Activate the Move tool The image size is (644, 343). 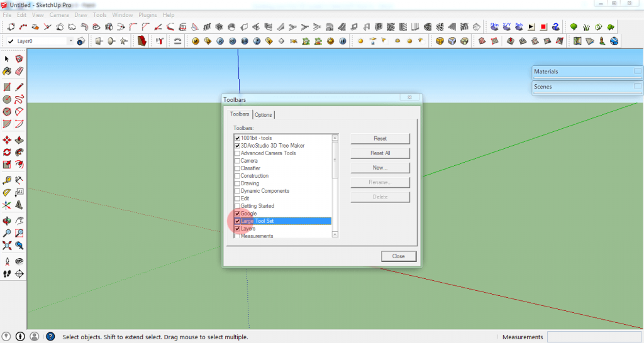(7, 140)
